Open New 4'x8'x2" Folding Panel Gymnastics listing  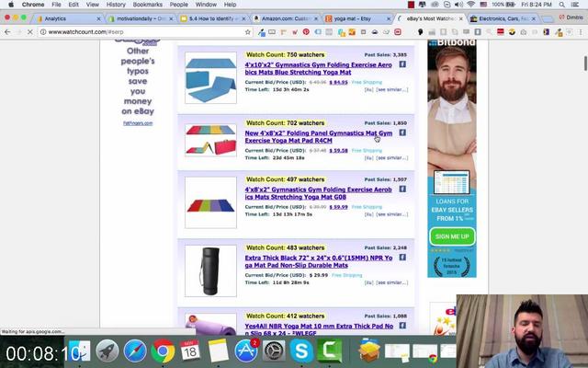(319, 137)
